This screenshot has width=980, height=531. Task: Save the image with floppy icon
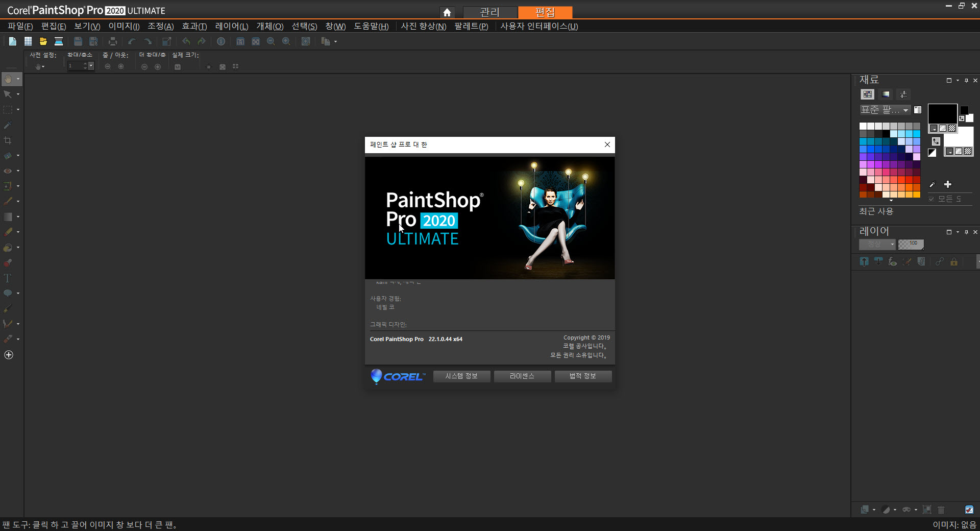78,41
